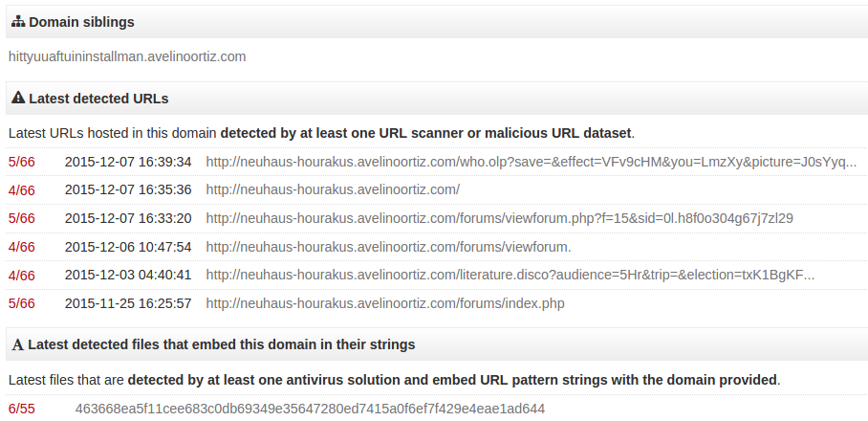This screenshot has width=868, height=421.
Task: Click the 5/66 ratio dated 2015-12-07 16:33:20
Action: click(21, 218)
